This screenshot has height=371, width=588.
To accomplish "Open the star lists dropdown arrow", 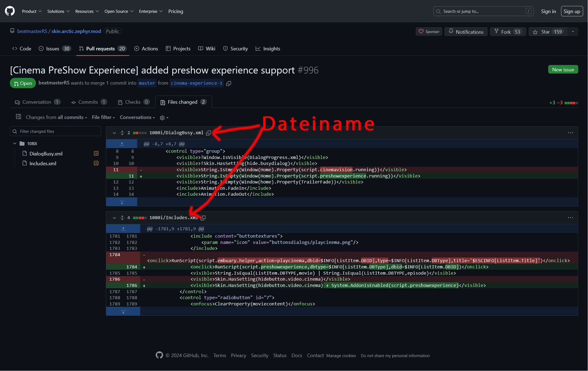I will point(573,32).
